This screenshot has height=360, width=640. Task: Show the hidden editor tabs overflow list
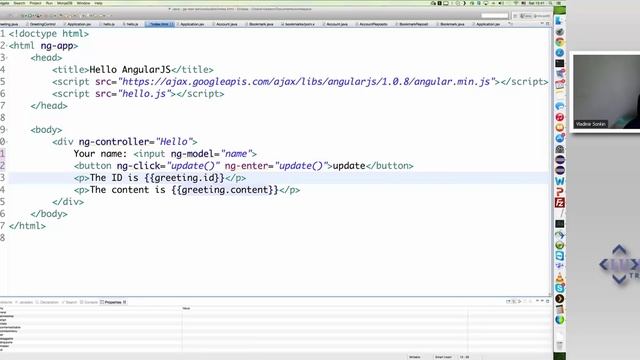click(x=510, y=24)
